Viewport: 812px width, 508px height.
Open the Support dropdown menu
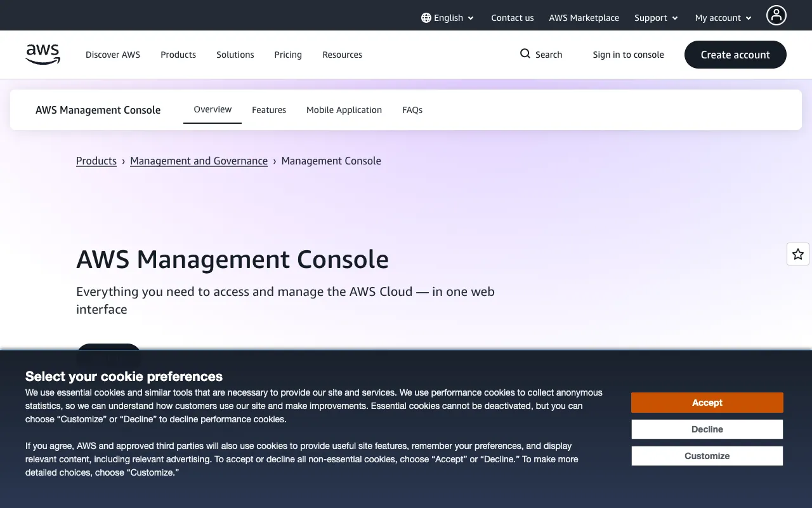pos(656,18)
